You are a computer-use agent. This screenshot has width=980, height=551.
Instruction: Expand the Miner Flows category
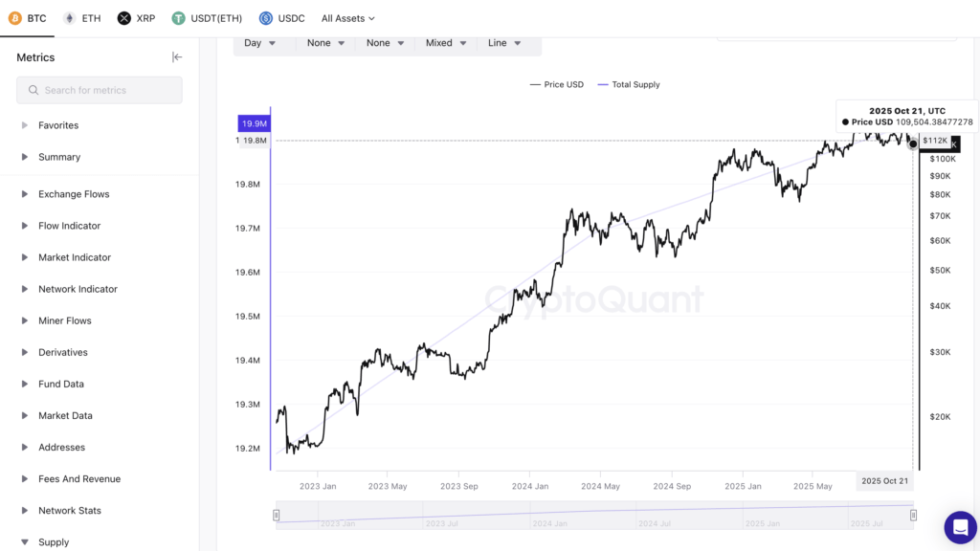[x=65, y=320]
